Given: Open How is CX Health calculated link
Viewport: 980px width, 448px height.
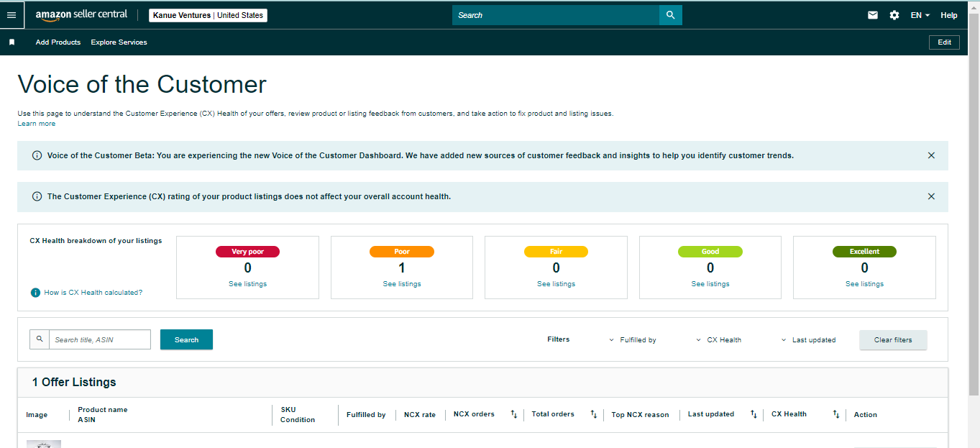Looking at the screenshot, I should point(93,293).
